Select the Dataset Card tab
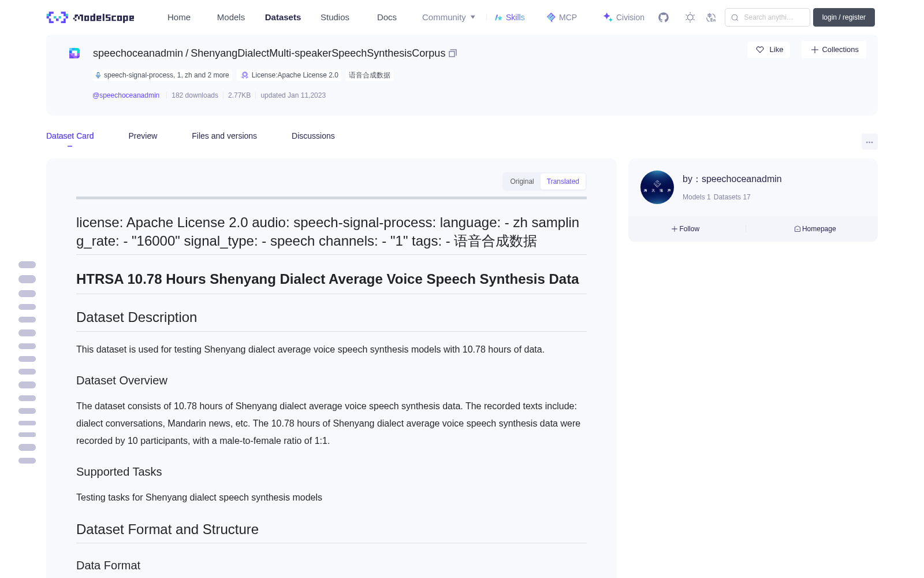The width and height of the screenshot is (924, 578). coord(70,136)
